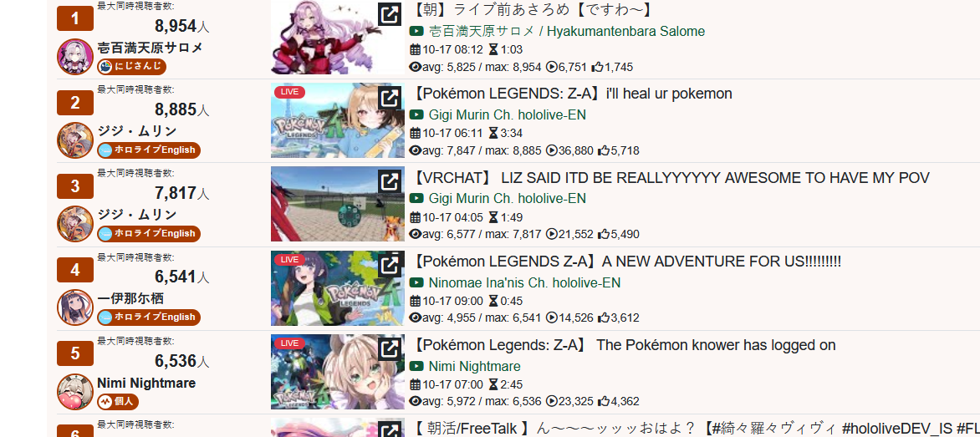This screenshot has height=437, width=980.
Task: Select ホロライブEnglish tag under rank 2
Action: (x=149, y=150)
